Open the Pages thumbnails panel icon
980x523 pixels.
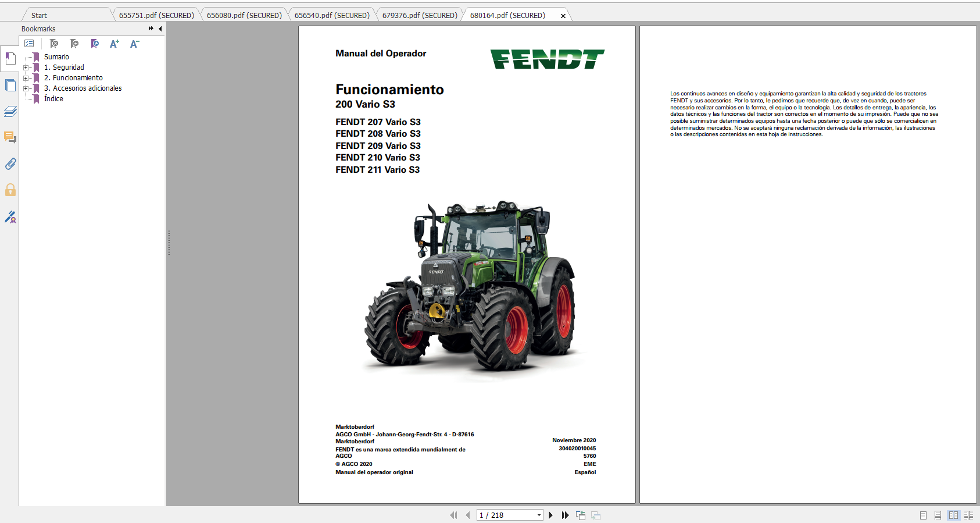tap(10, 86)
